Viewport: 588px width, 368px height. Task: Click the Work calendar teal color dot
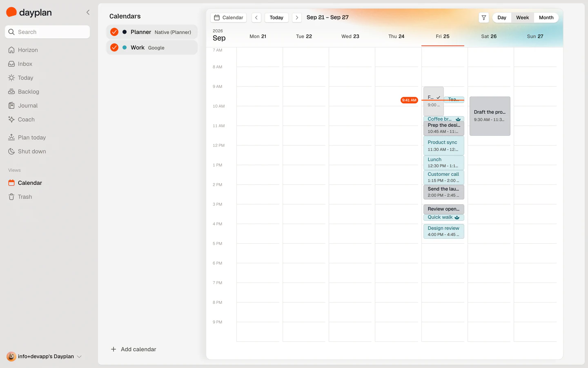click(x=125, y=47)
